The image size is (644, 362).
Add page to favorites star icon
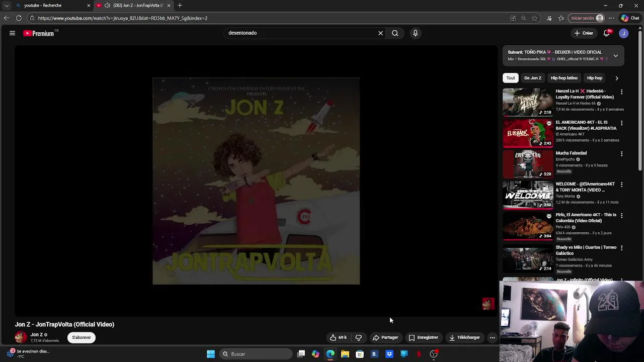(535, 18)
